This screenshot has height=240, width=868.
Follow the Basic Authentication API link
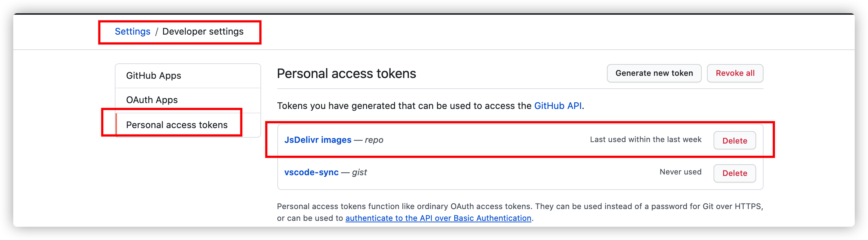tap(438, 218)
